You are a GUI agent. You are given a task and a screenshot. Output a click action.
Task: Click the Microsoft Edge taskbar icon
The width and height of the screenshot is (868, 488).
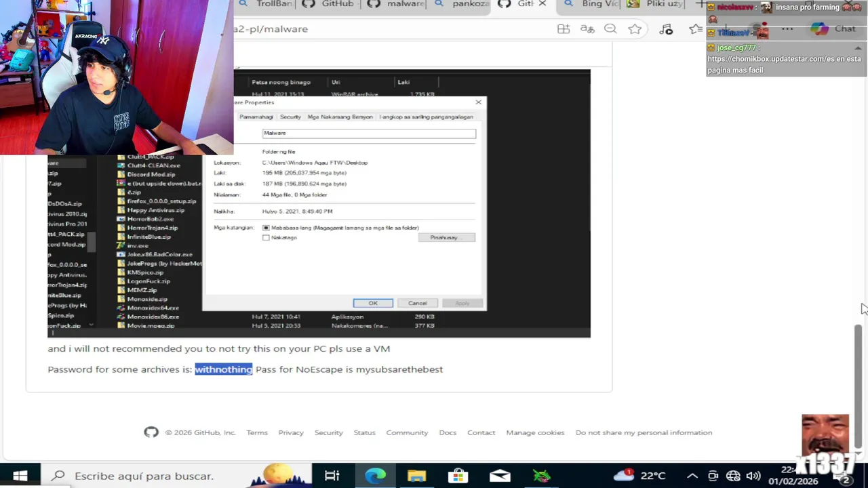point(375,476)
